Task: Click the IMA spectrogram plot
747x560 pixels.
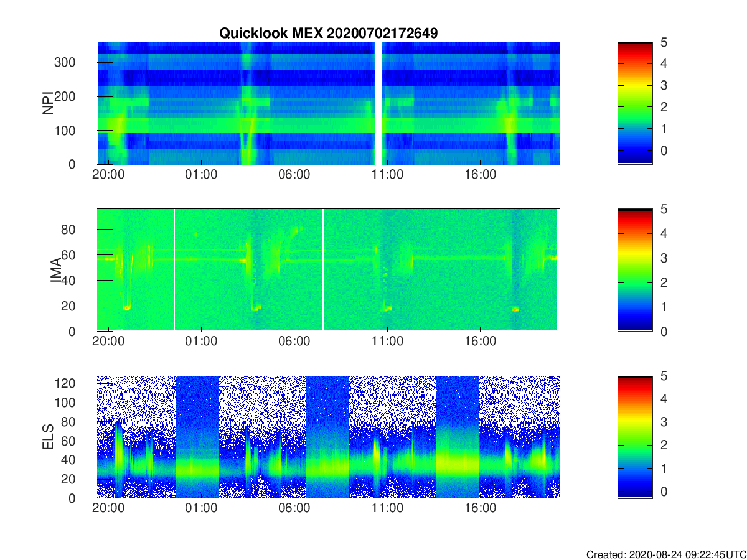Action: [329, 270]
